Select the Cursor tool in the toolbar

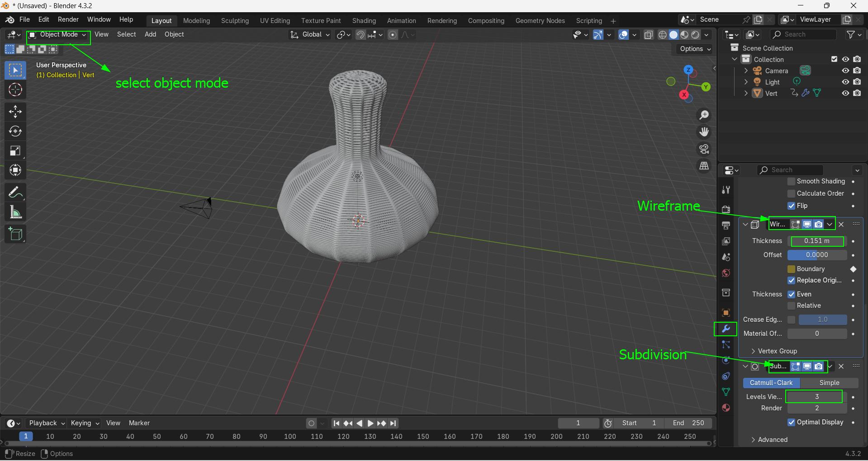click(15, 90)
